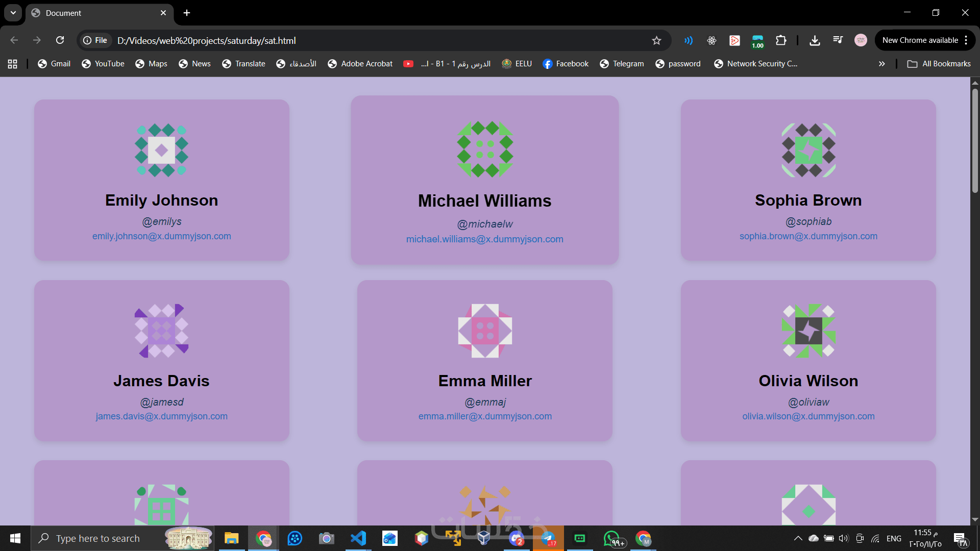Screen dimensions: 980x551
Task: Open Visual Studio Code from the taskbar
Action: (358, 538)
